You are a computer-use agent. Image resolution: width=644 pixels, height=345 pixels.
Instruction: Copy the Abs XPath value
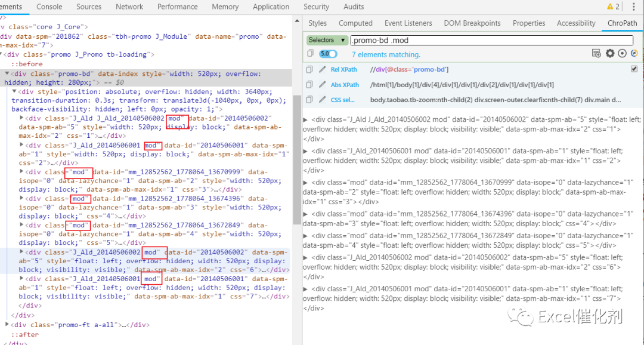click(x=309, y=85)
